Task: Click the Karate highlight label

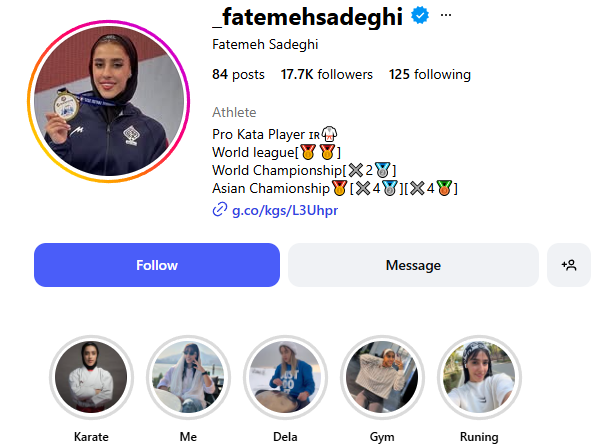Action: pos(91,437)
